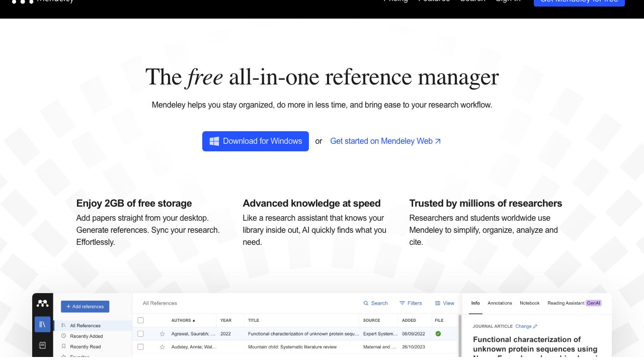Image resolution: width=644 pixels, height=362 pixels.
Task: Click the 'All References' heading above the table
Action: click(159, 303)
